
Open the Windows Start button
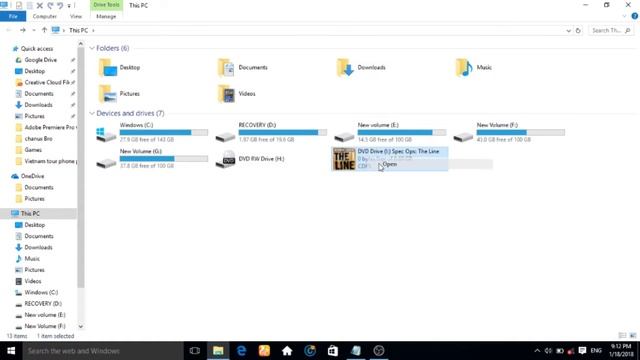tap(11, 351)
